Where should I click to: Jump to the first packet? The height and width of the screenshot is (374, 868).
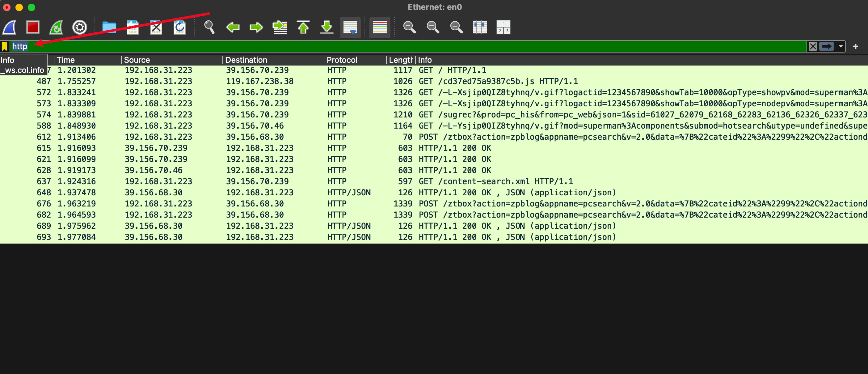303,27
